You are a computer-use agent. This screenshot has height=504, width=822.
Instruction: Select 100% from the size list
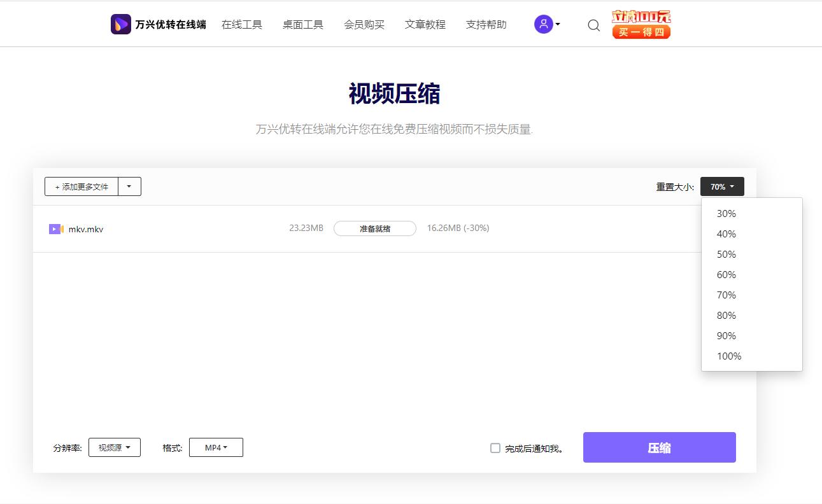728,356
